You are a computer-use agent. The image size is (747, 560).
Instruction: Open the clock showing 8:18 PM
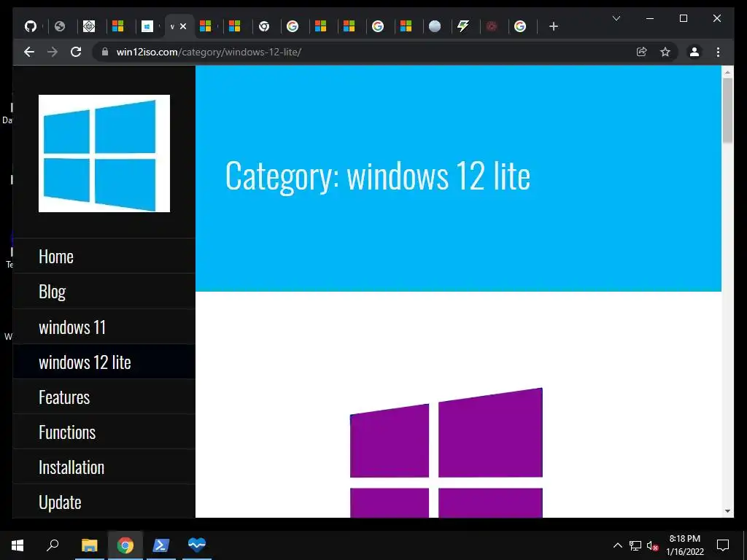tap(684, 545)
